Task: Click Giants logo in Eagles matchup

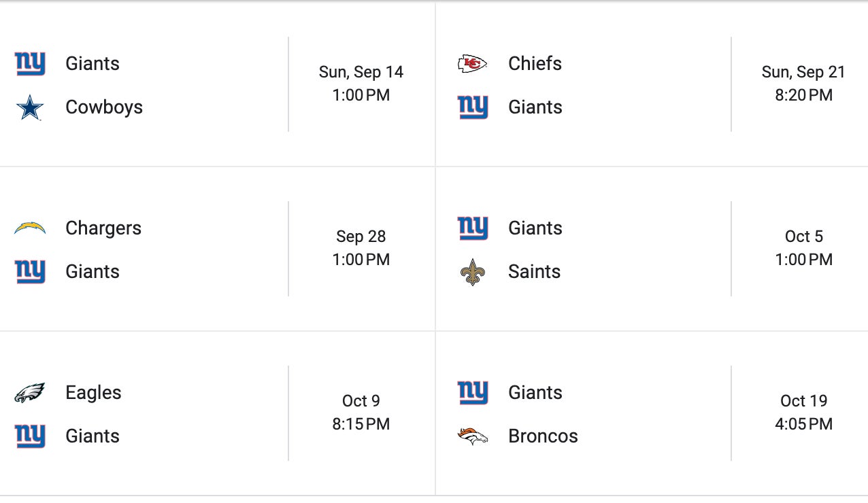Action: point(30,436)
